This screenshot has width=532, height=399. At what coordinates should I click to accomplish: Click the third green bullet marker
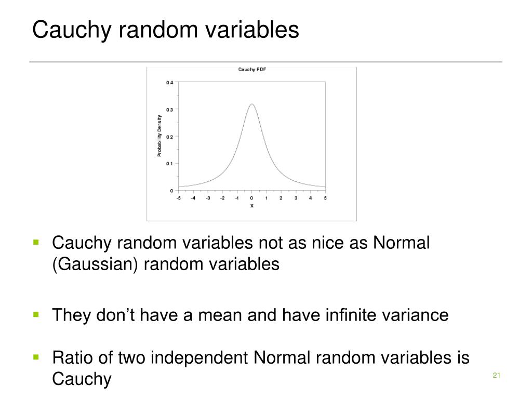pos(36,357)
